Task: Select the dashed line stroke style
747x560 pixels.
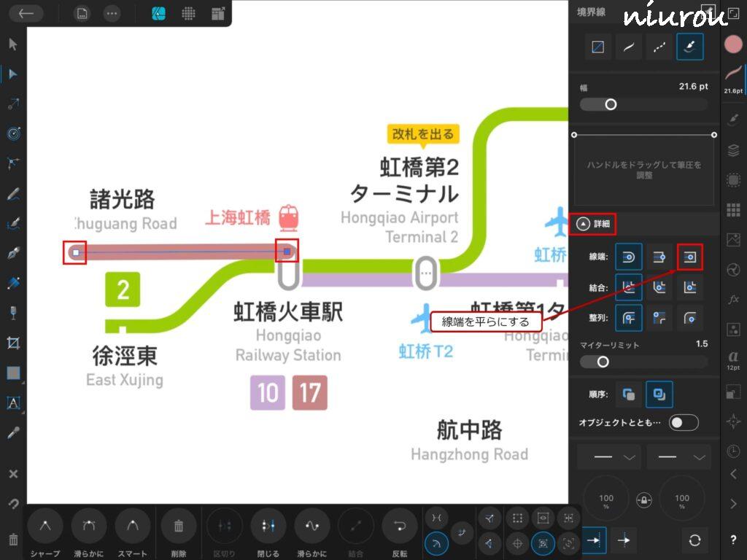Action: point(659,47)
